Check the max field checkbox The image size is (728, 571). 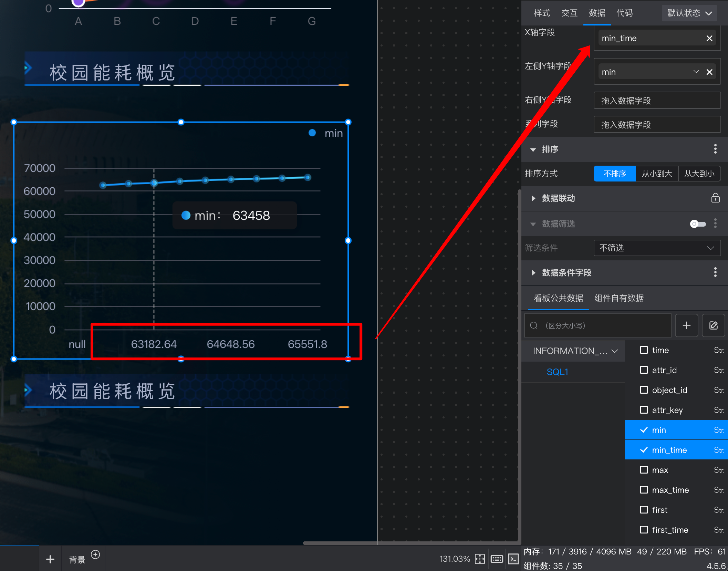coord(644,470)
